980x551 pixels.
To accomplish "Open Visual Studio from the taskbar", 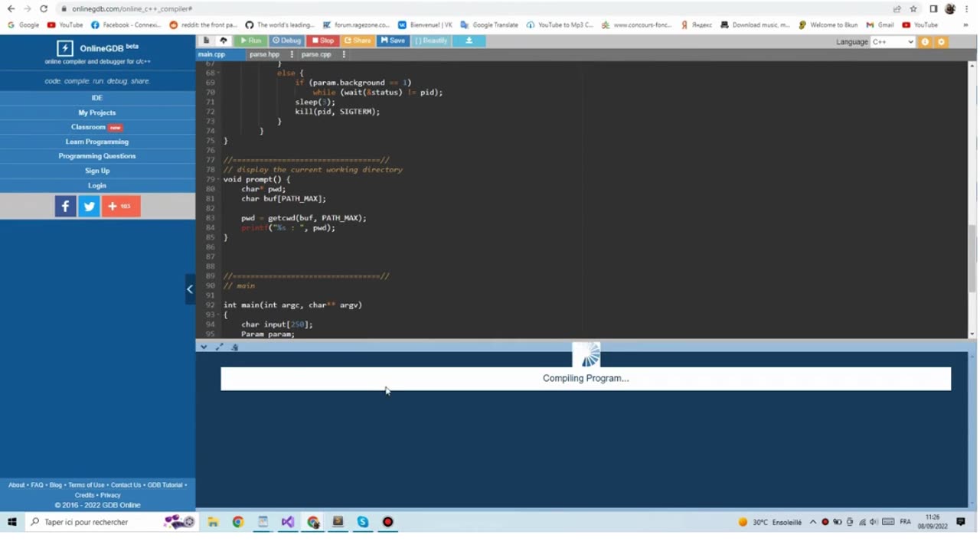I will click(x=288, y=522).
